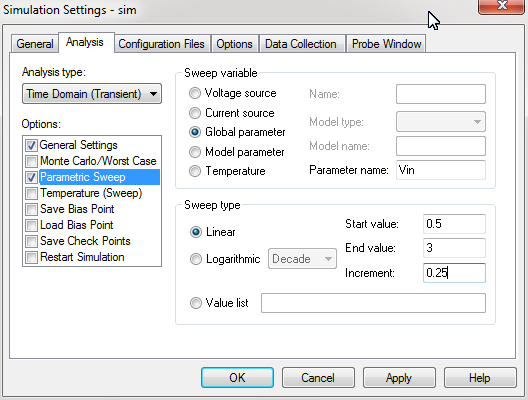
Task: Enable the Save Bias Point checkbox
Action: (x=31, y=209)
